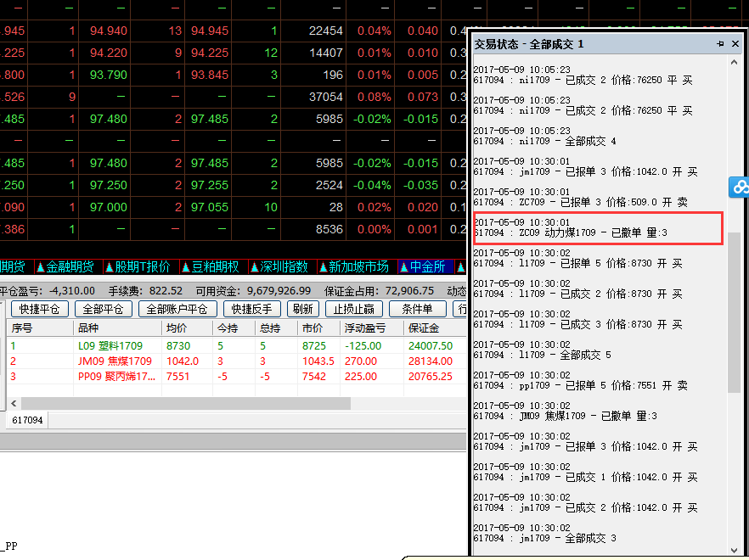749x560 pixels.
Task: Click the 保证金占用 72,906.75 value
Action: click(x=408, y=291)
